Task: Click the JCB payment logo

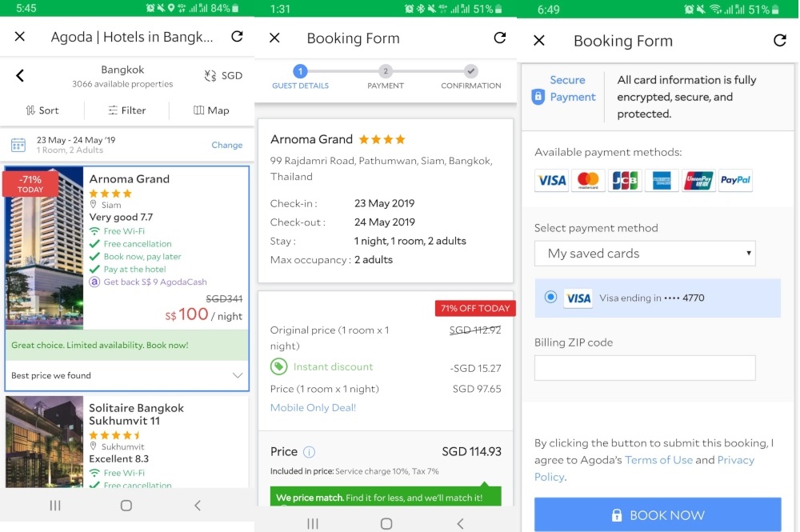Action: click(625, 180)
